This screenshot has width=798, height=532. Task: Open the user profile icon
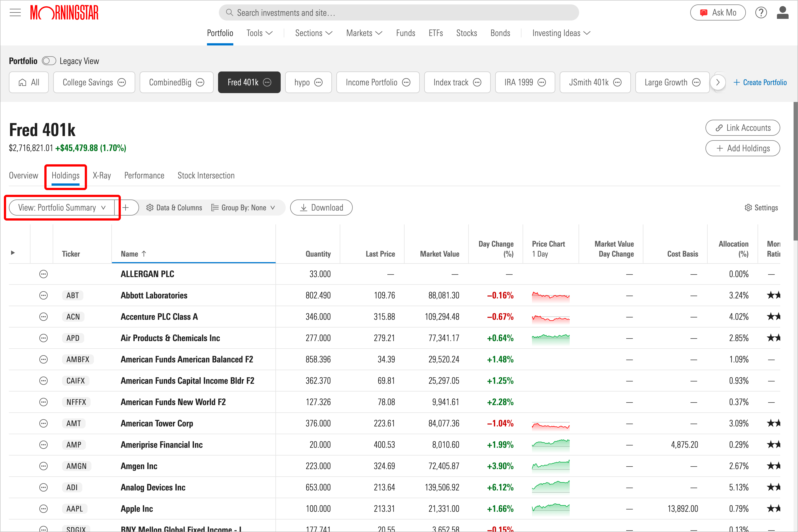click(x=782, y=12)
